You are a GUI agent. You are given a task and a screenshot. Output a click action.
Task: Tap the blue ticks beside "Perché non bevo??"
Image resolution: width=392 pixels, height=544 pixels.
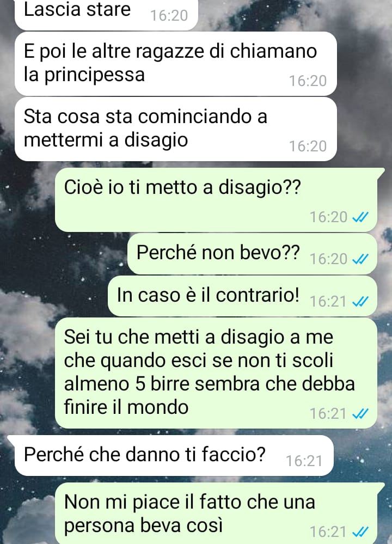point(360,259)
